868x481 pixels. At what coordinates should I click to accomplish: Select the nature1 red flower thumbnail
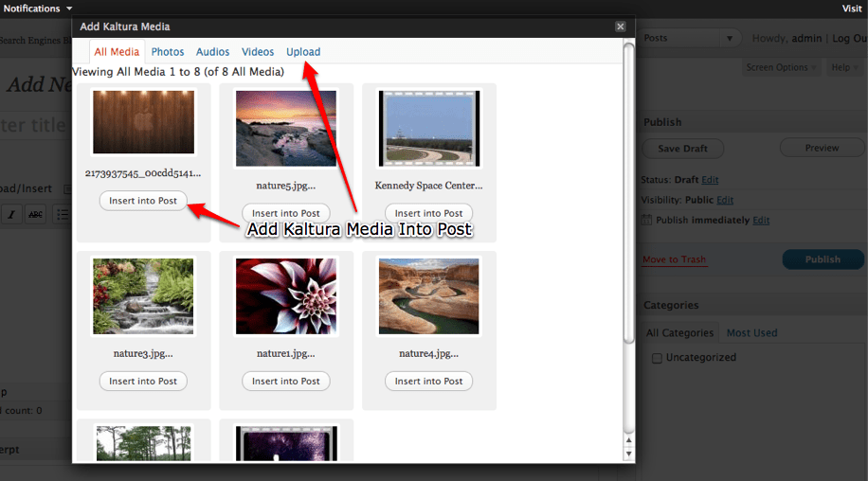click(285, 295)
